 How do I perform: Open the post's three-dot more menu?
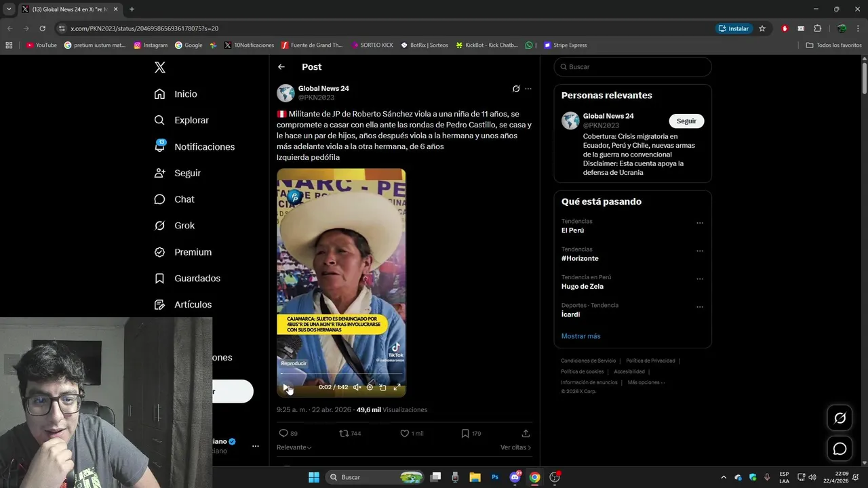(528, 89)
